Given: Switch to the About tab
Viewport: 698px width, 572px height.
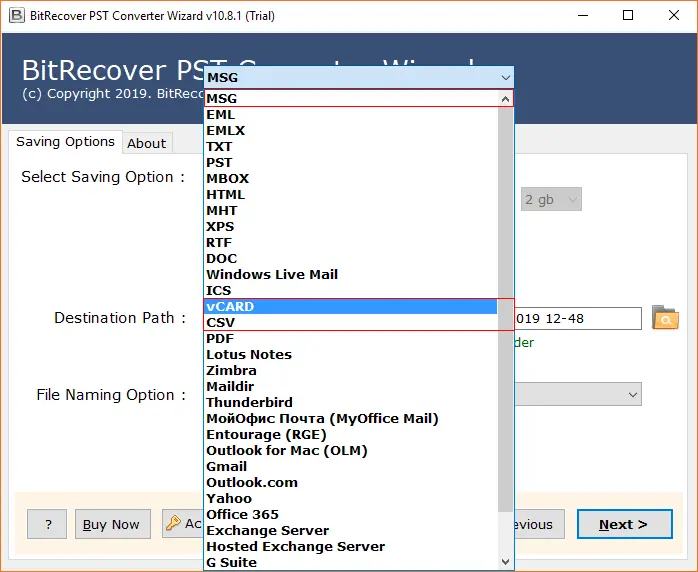Looking at the screenshot, I should (x=146, y=143).
